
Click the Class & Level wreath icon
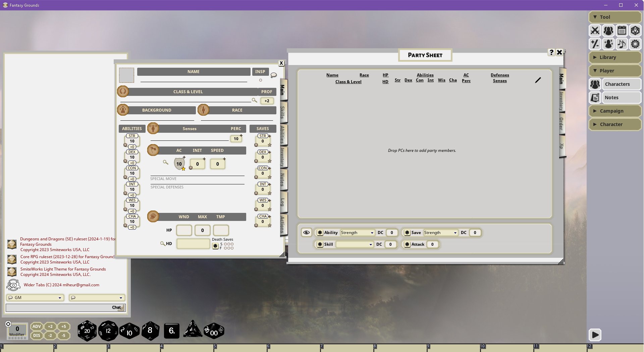tap(123, 91)
